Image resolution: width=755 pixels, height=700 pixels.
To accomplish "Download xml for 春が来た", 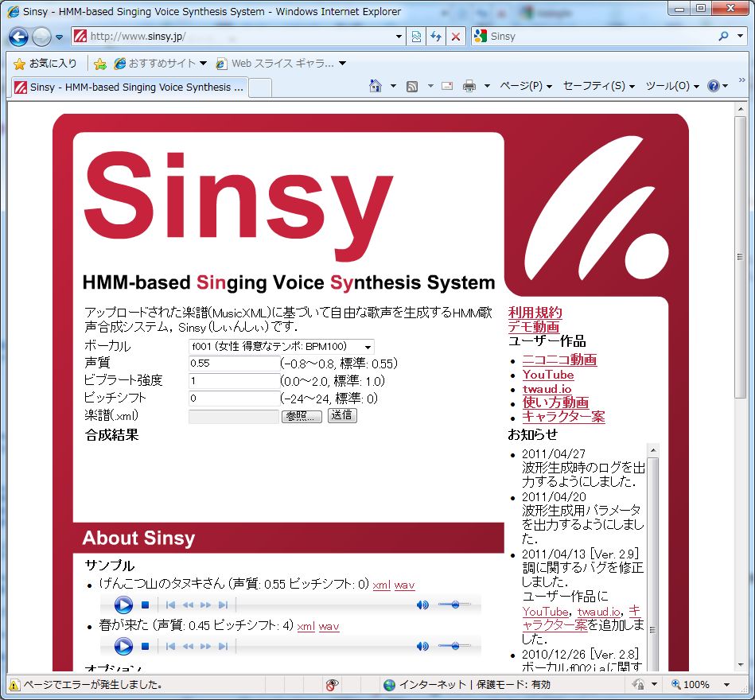I will pyautogui.click(x=306, y=627).
